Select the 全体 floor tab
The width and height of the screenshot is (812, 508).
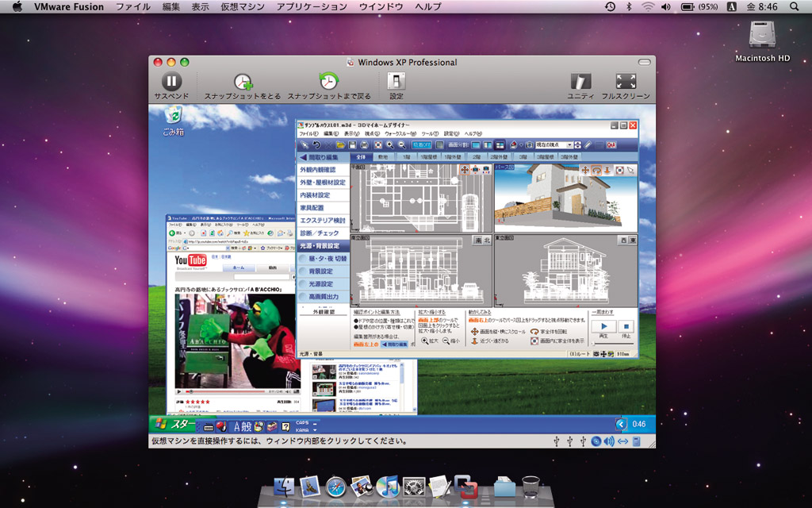(x=361, y=156)
